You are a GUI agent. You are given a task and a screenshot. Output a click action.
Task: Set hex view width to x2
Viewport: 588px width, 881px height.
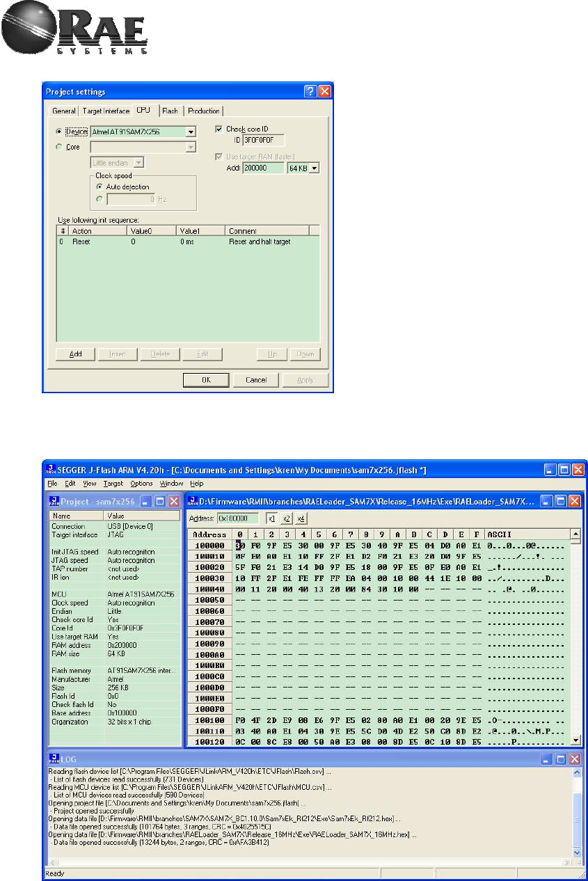coord(286,519)
